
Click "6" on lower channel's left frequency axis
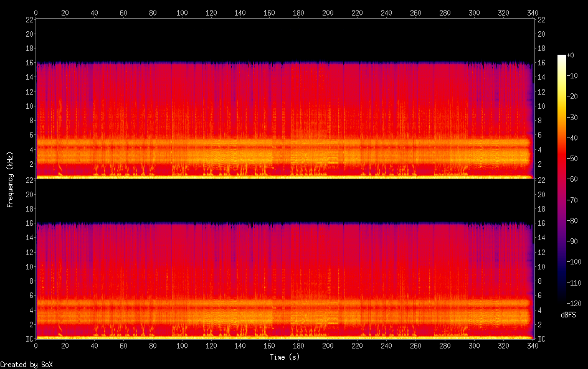click(x=32, y=296)
